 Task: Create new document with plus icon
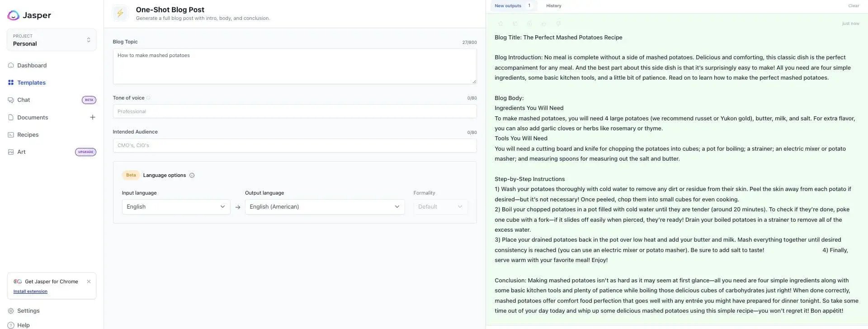(93, 118)
